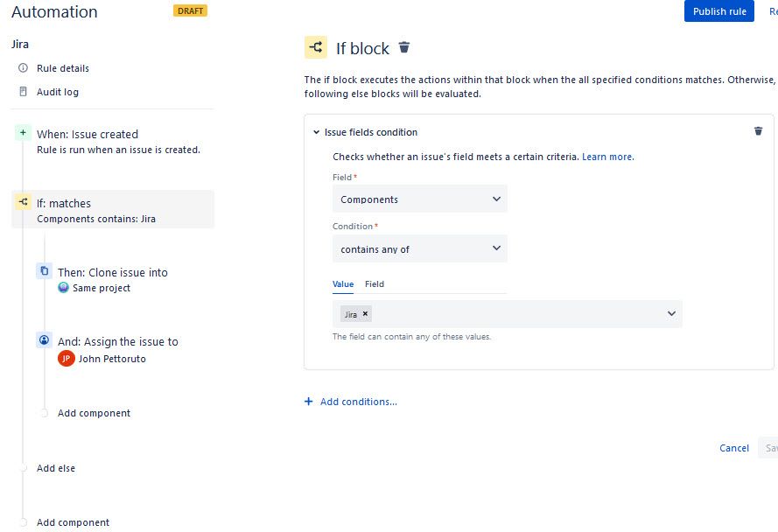Expand the values dropdown chevron
The image size is (778, 532).
[671, 313]
